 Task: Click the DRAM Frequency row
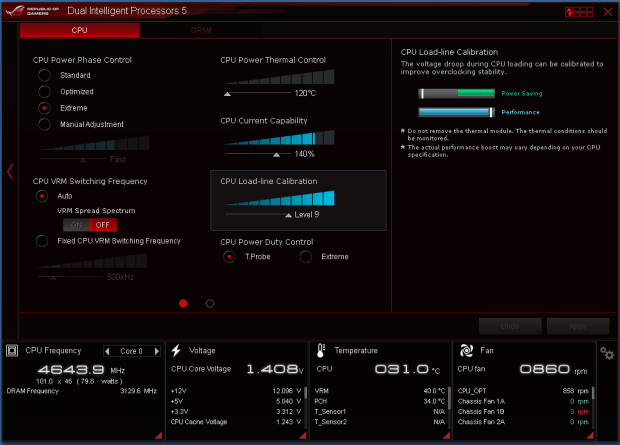pyautogui.click(x=82, y=391)
